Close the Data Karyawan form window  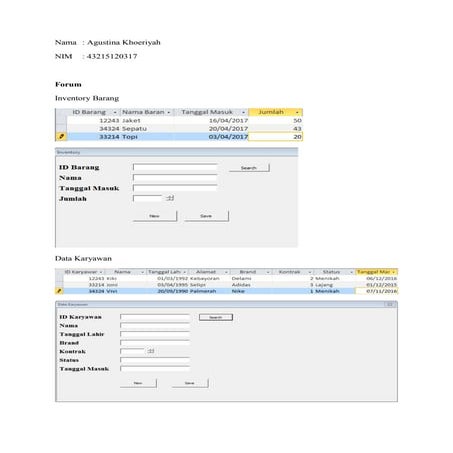pos(390,304)
